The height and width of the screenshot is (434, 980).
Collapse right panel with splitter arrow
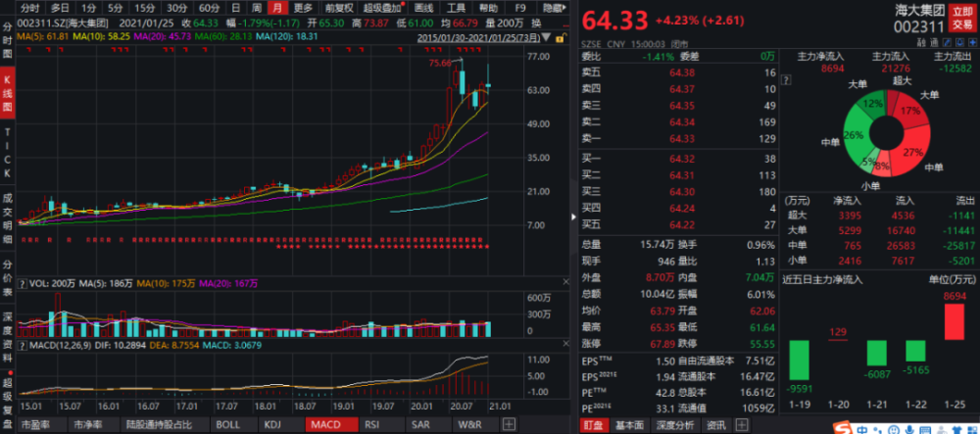coord(573,217)
